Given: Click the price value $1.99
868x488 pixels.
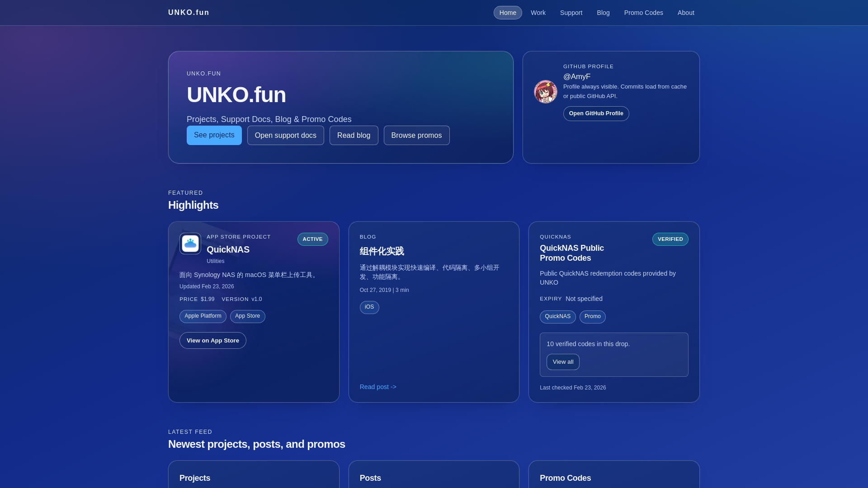Looking at the screenshot, I should tap(208, 299).
